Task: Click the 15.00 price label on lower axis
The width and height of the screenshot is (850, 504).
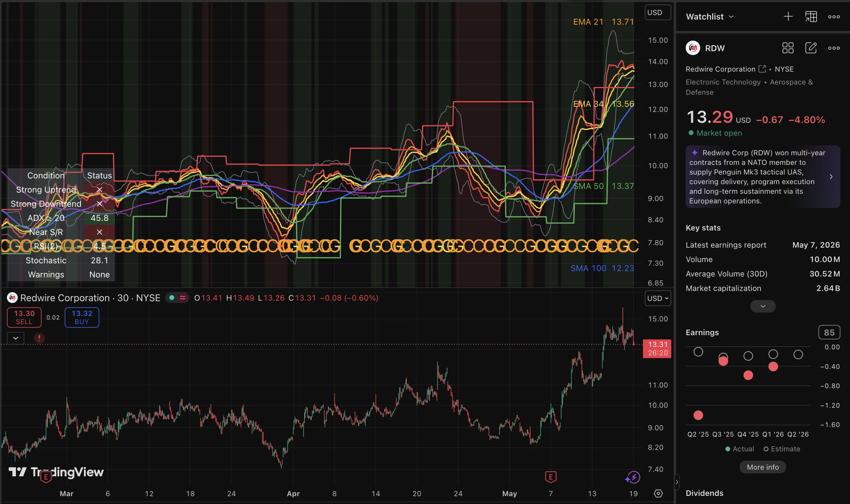Action: (658, 319)
